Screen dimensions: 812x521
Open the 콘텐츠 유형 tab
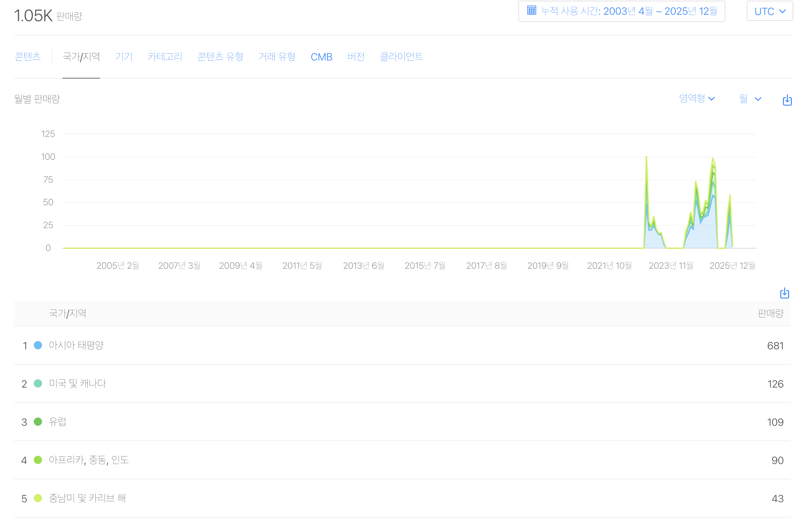(220, 57)
